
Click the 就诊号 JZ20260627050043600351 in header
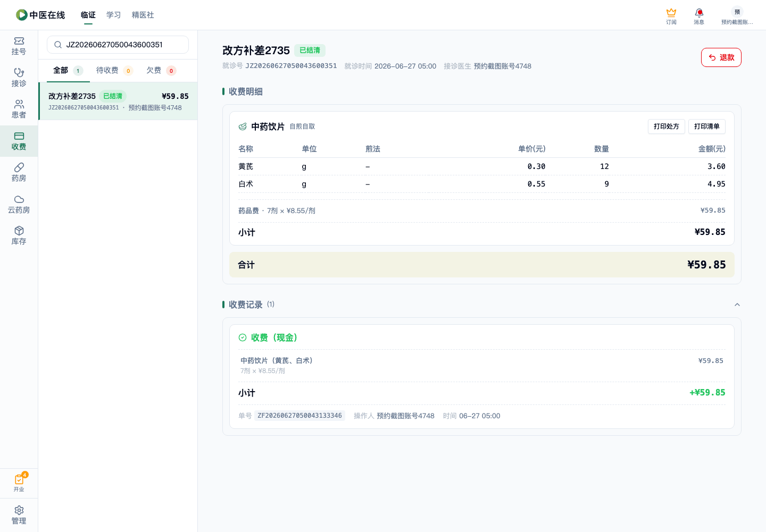(x=280, y=66)
